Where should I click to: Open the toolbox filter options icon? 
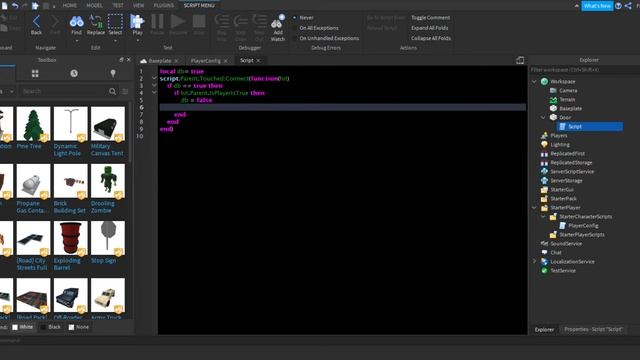pos(125,91)
